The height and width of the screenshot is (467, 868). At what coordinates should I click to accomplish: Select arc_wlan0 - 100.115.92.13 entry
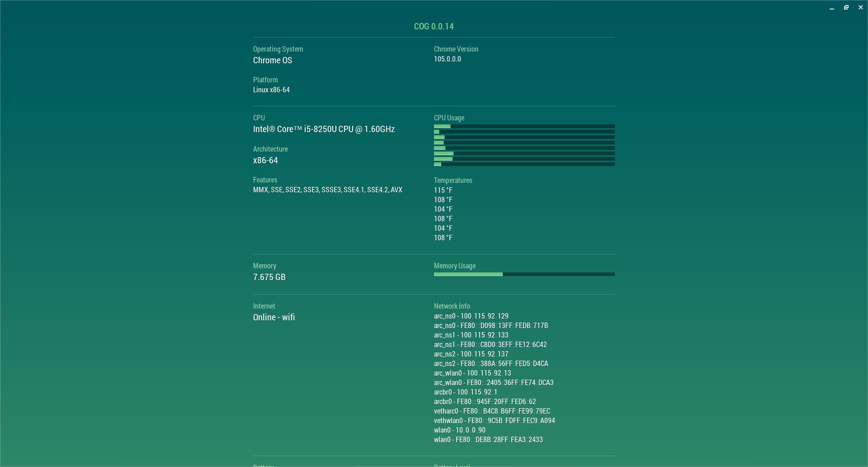(472, 373)
